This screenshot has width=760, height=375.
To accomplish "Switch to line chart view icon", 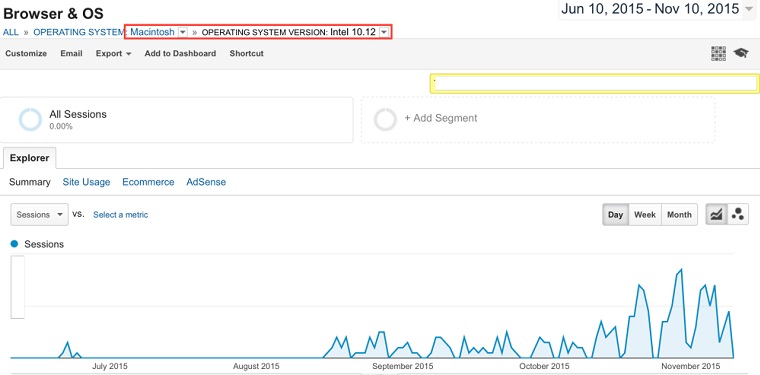I will pyautogui.click(x=716, y=215).
